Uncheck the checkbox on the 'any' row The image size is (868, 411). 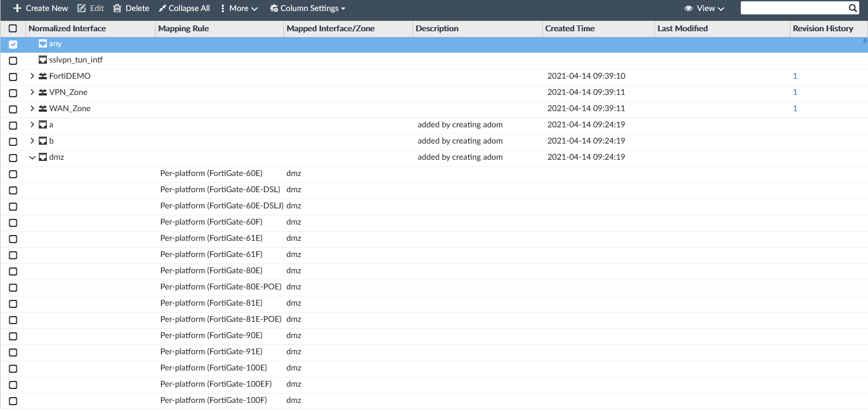[x=13, y=43]
